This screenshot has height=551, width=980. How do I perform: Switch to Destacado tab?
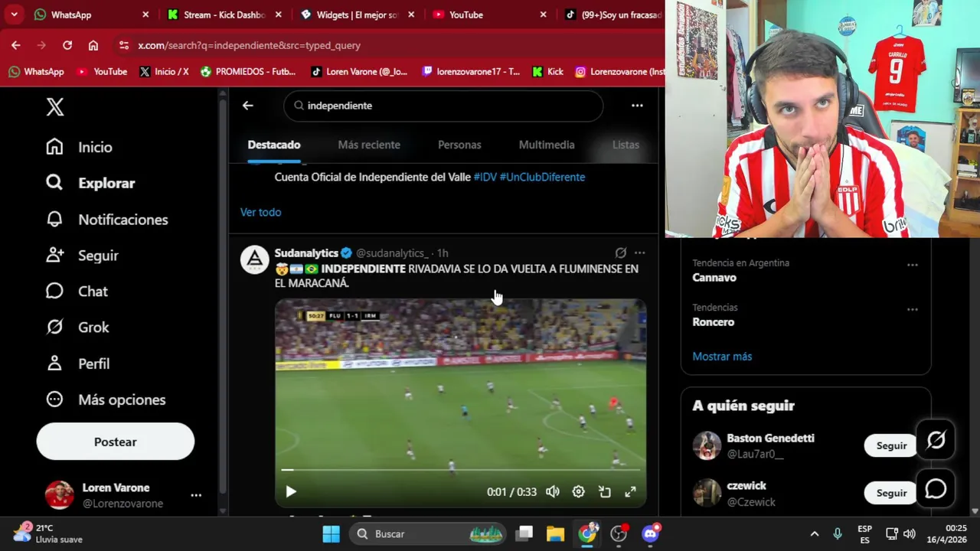(274, 145)
